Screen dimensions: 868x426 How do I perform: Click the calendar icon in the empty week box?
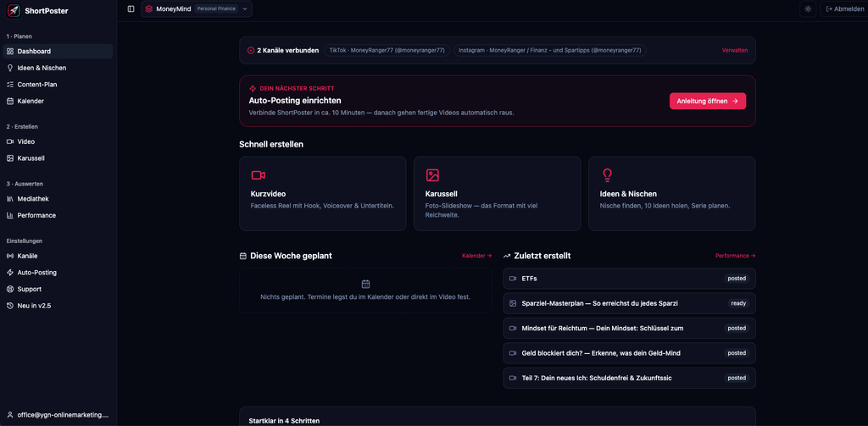point(365,284)
